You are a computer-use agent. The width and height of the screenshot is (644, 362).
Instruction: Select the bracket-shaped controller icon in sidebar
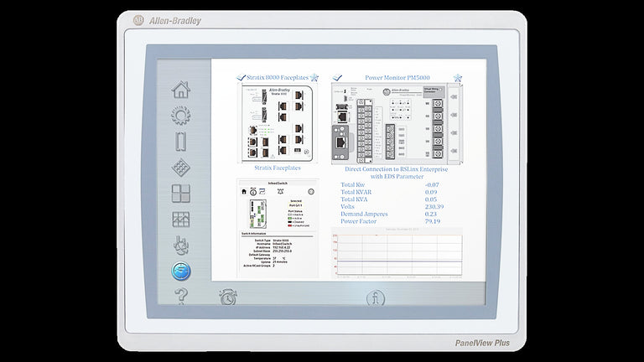point(181,142)
